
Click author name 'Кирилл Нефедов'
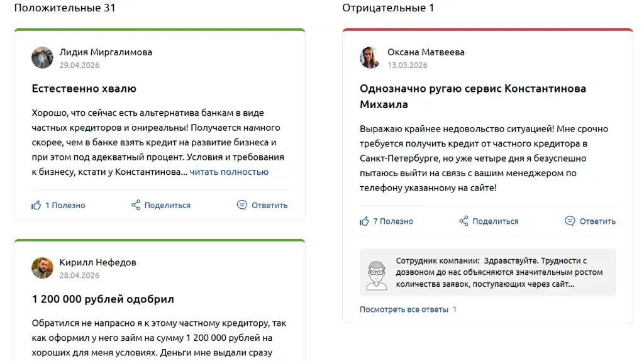(x=97, y=262)
